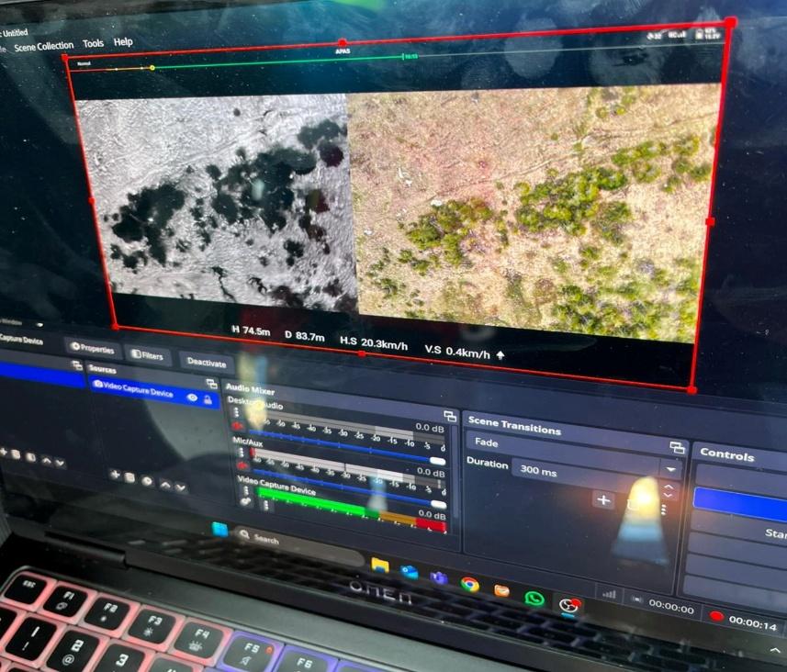The height and width of the screenshot is (672, 787).
Task: Open source properties gear in Sources toolbar
Action: pos(147,481)
